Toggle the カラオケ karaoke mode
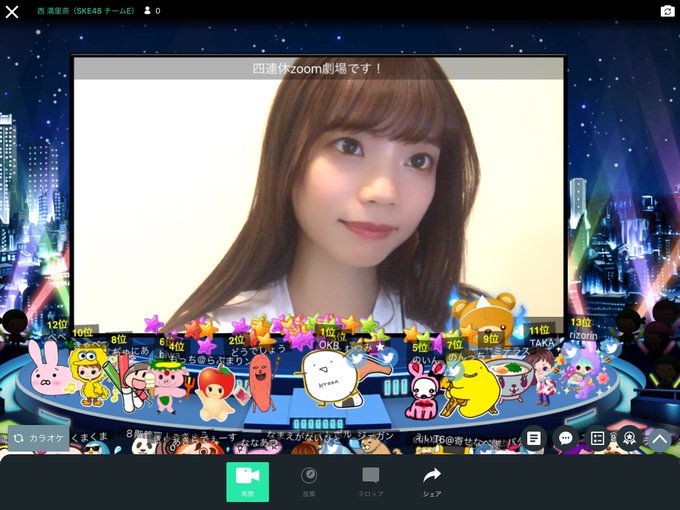Viewport: 680px width, 510px height. coord(39,438)
